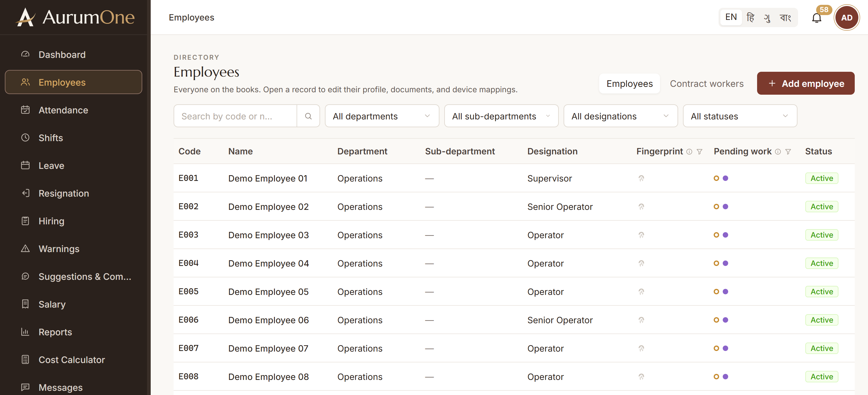Open Attendance in the sidebar

point(74,110)
